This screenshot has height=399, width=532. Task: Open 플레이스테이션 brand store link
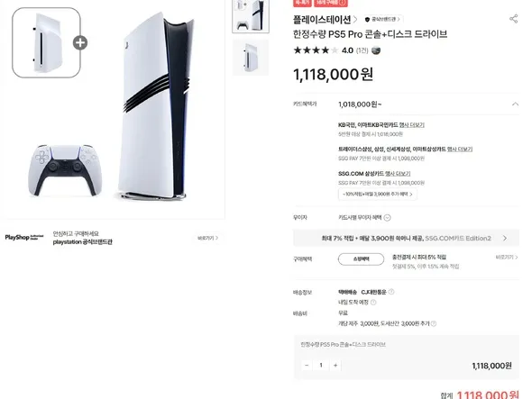point(325,19)
